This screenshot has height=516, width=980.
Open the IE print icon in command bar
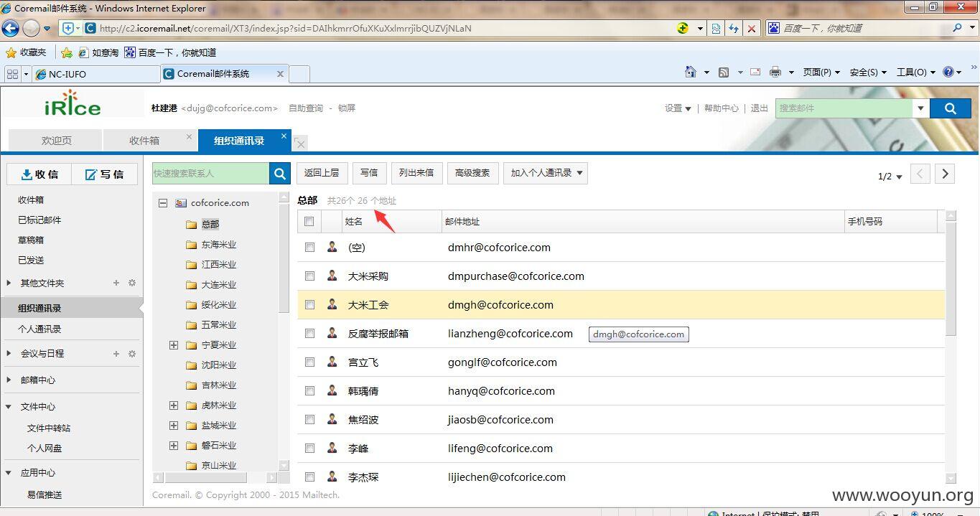pos(775,72)
